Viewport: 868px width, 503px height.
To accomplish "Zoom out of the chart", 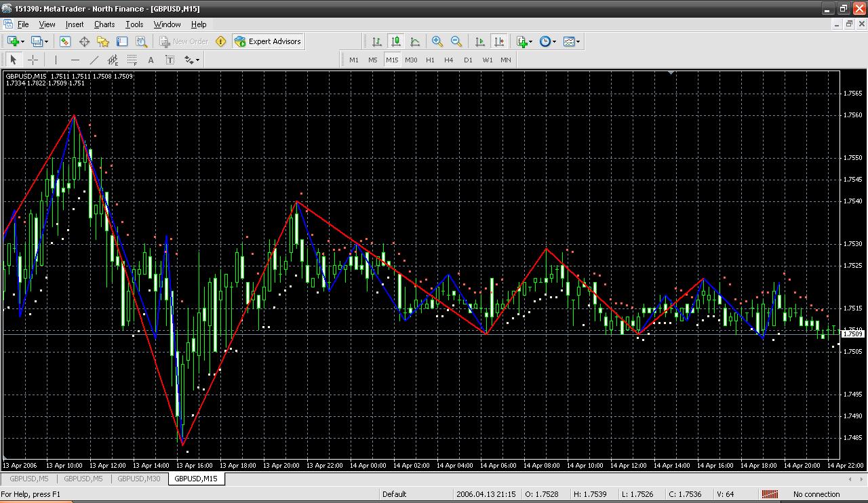I will 456,41.
